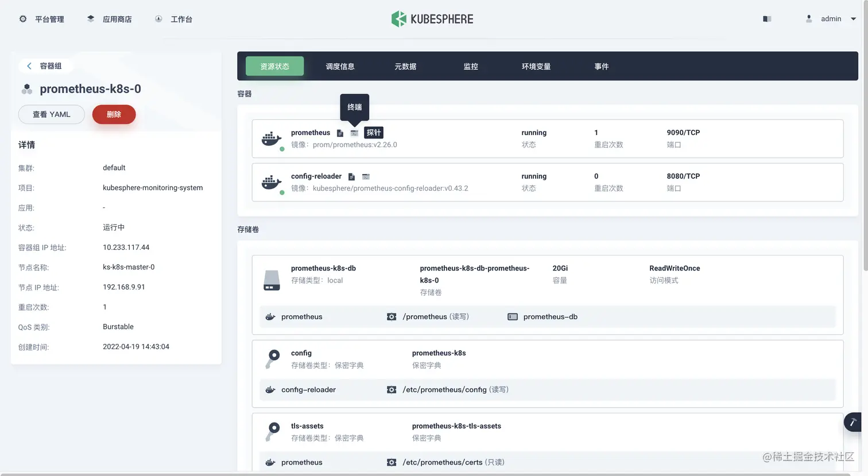Screen dimensions: 868x476
Task: Click the admin user avatar icon
Action: click(809, 19)
